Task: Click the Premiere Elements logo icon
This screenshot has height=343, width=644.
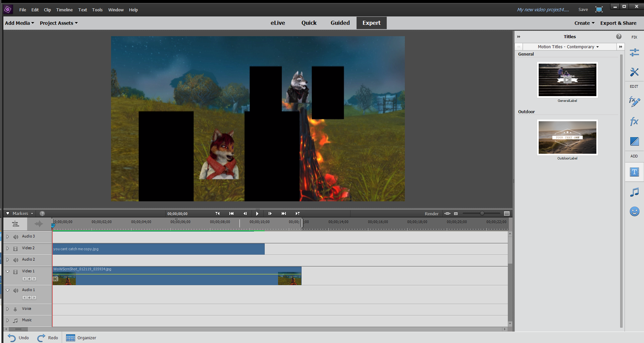Action: (x=8, y=10)
